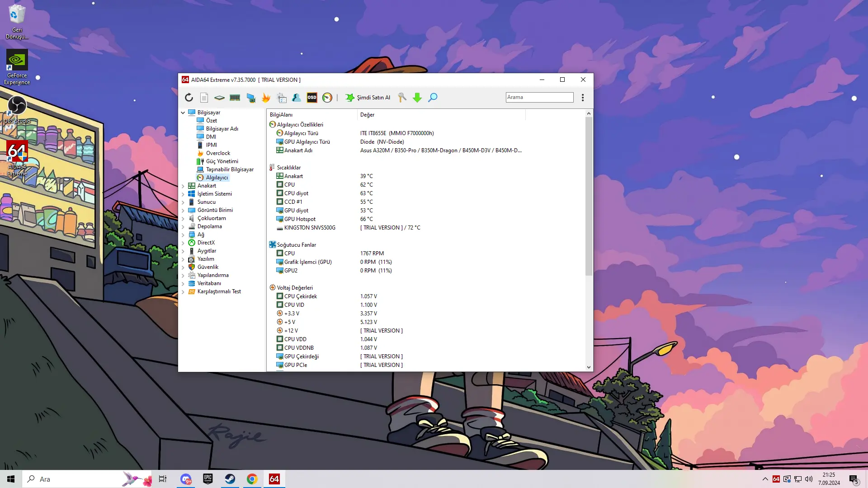Expand the Anakart tree node
The width and height of the screenshot is (868, 488).
(x=183, y=186)
